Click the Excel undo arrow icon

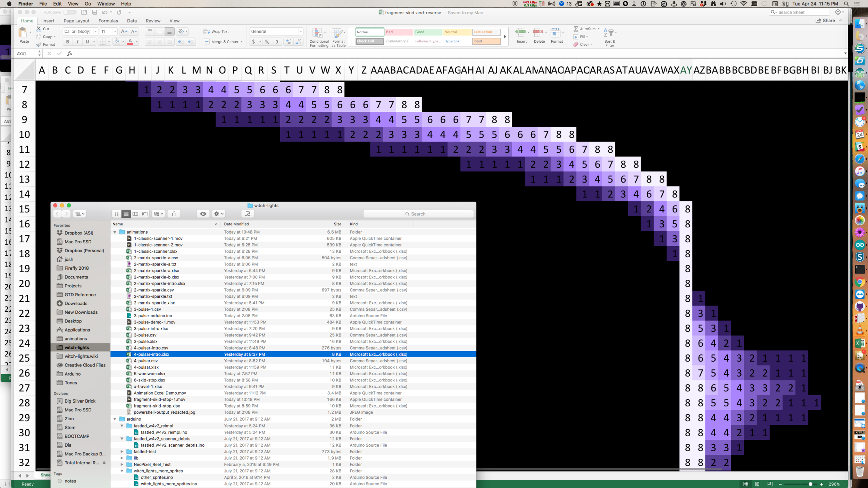click(105, 12)
